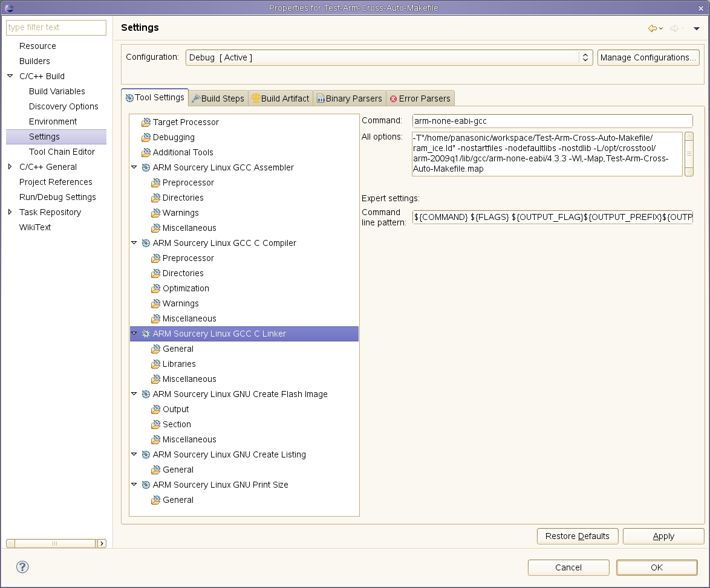Screen dimensions: 710x588
Task: Select Project References in the sidebar
Action: [x=56, y=182]
